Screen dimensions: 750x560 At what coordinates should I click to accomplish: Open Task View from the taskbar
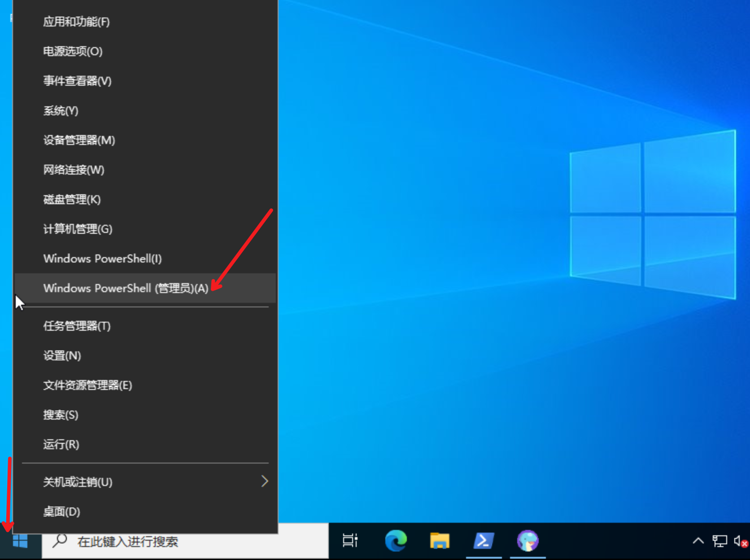(x=350, y=541)
